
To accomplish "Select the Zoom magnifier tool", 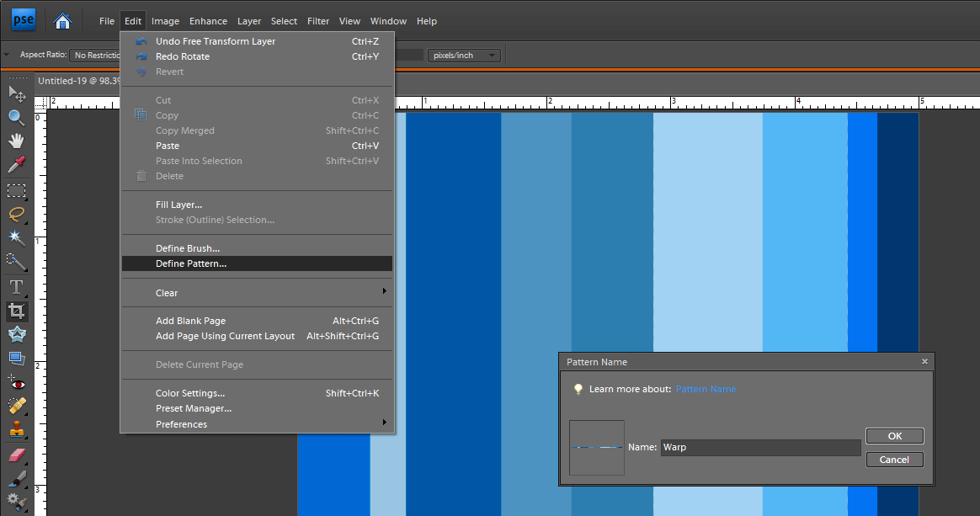I will 16,117.
